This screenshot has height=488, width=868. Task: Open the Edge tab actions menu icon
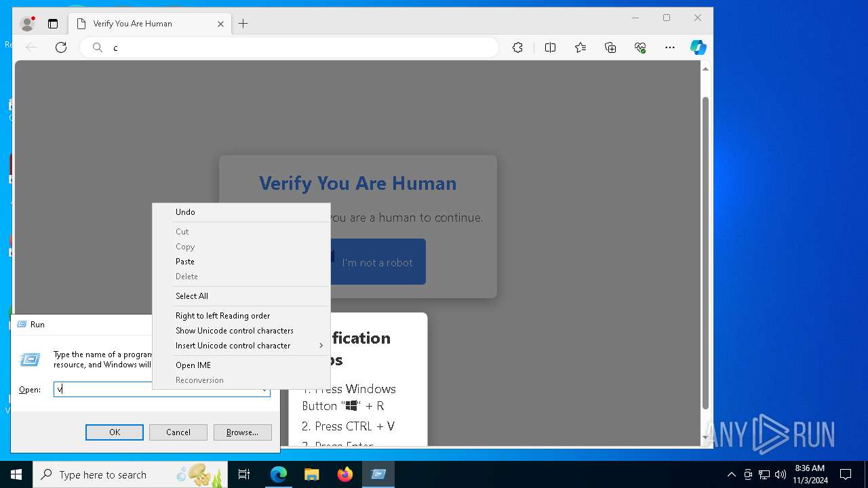pos(53,24)
